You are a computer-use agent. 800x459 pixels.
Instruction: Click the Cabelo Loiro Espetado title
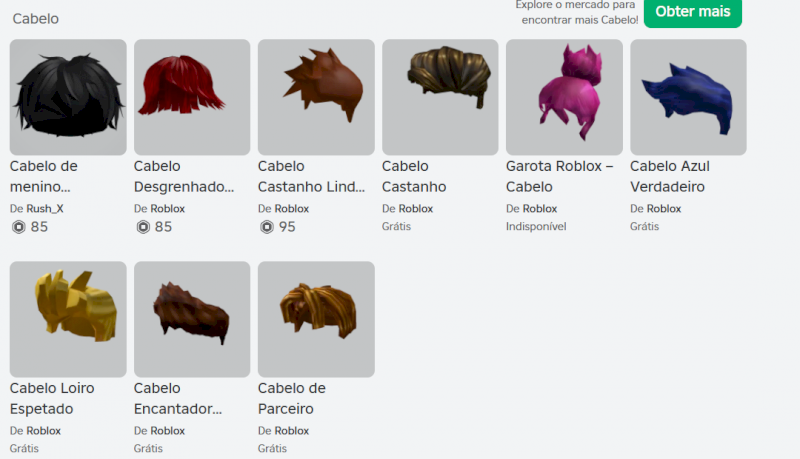click(x=52, y=398)
